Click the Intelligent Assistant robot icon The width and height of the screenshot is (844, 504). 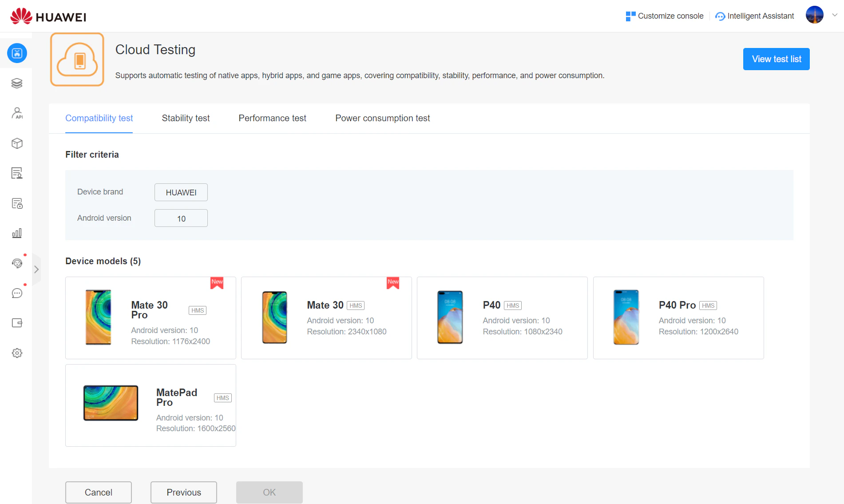pos(720,16)
